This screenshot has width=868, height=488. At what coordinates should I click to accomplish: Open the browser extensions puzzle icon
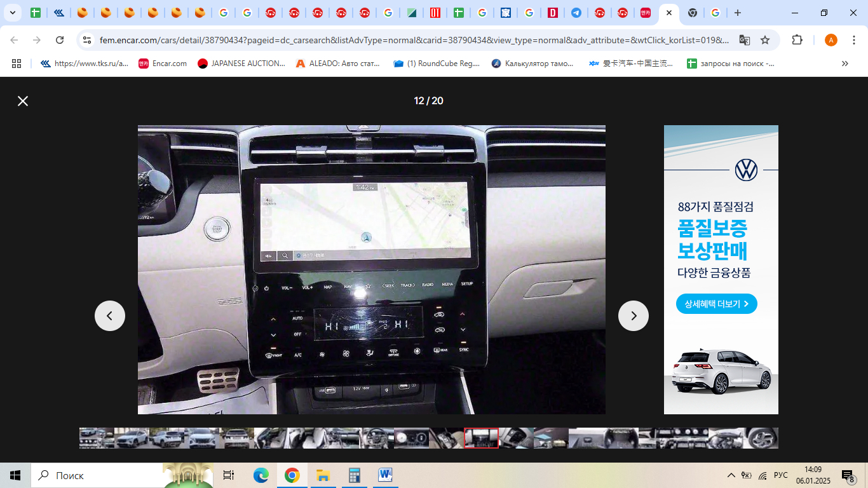pos(797,40)
